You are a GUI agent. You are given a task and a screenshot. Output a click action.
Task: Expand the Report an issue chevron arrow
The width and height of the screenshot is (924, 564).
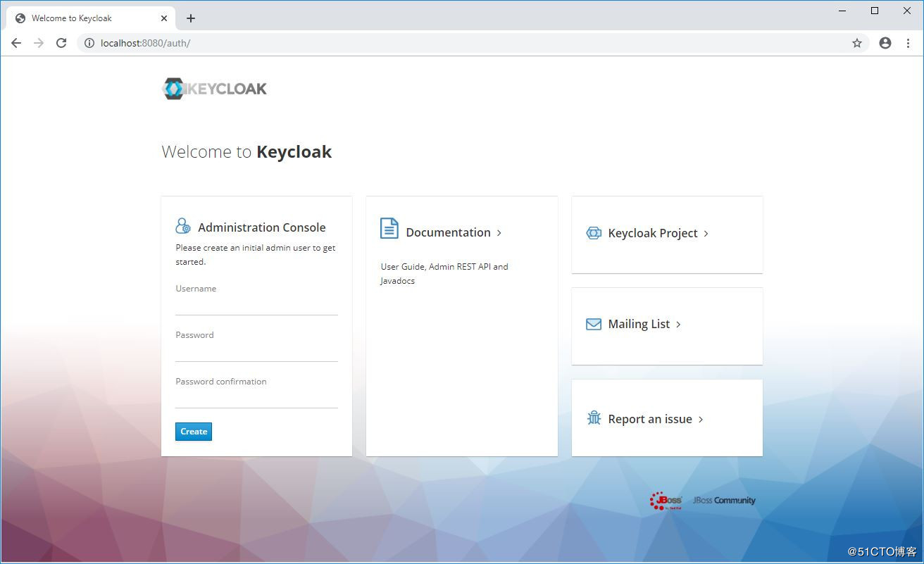[701, 419]
